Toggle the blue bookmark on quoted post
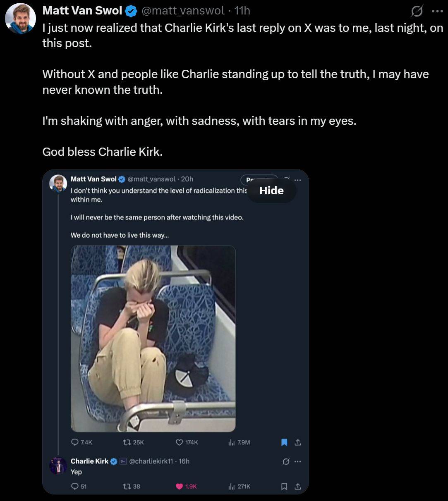448x501 pixels. 284,442
